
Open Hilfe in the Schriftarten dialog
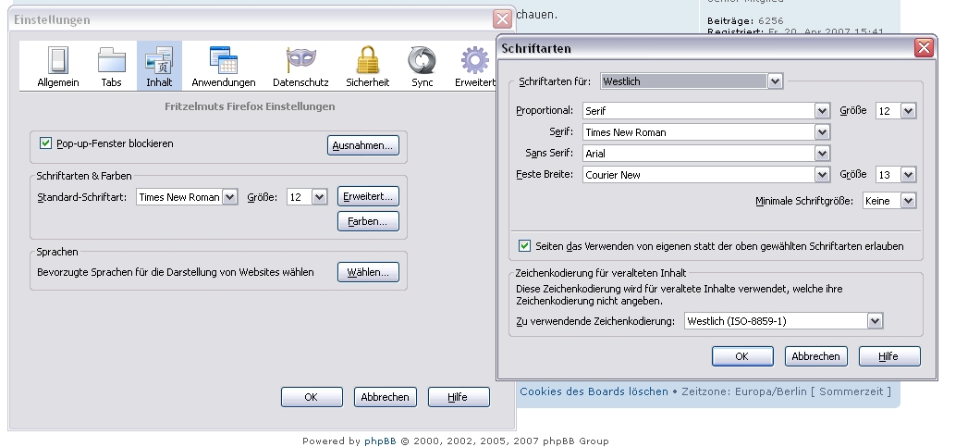(888, 356)
